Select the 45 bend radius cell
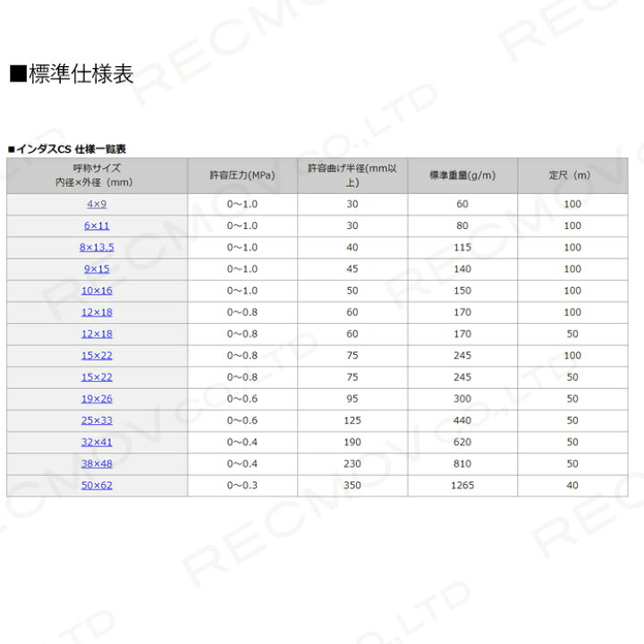This screenshot has width=644, height=644. 352,269
